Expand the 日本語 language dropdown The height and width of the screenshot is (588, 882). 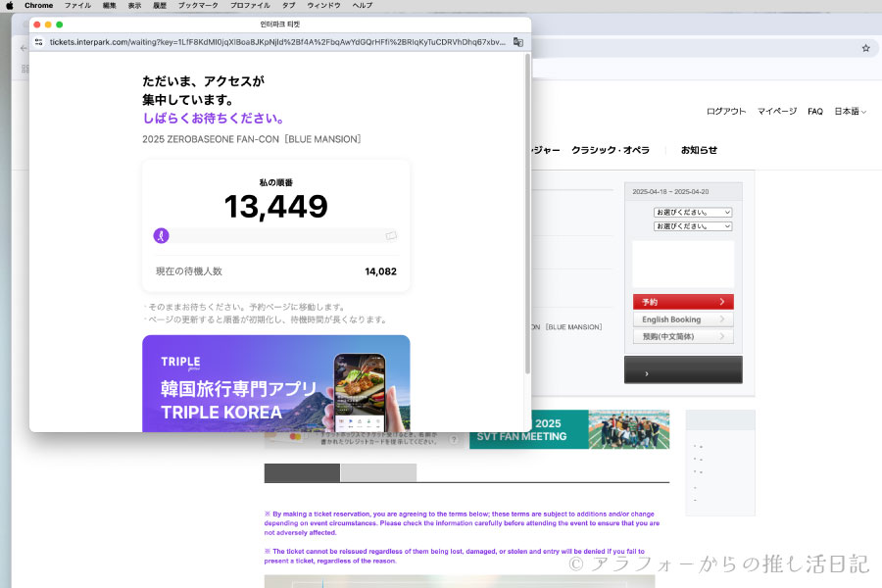(x=850, y=112)
